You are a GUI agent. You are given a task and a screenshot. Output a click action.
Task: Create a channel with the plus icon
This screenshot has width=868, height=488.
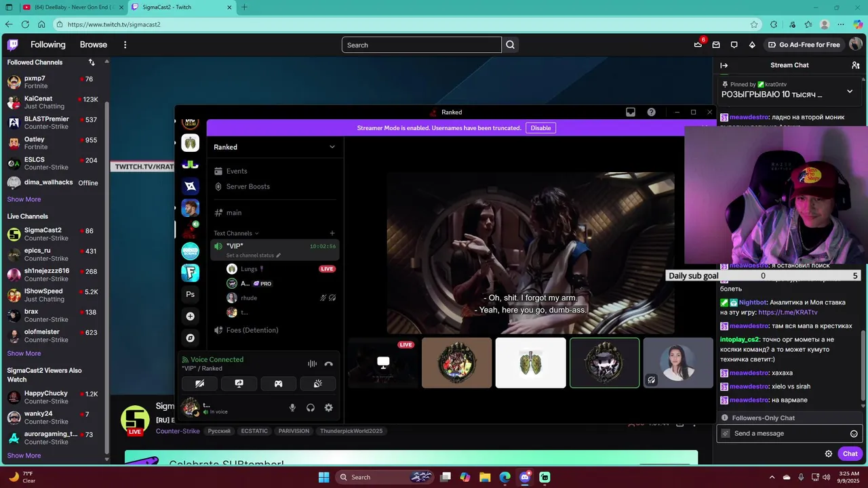(332, 233)
